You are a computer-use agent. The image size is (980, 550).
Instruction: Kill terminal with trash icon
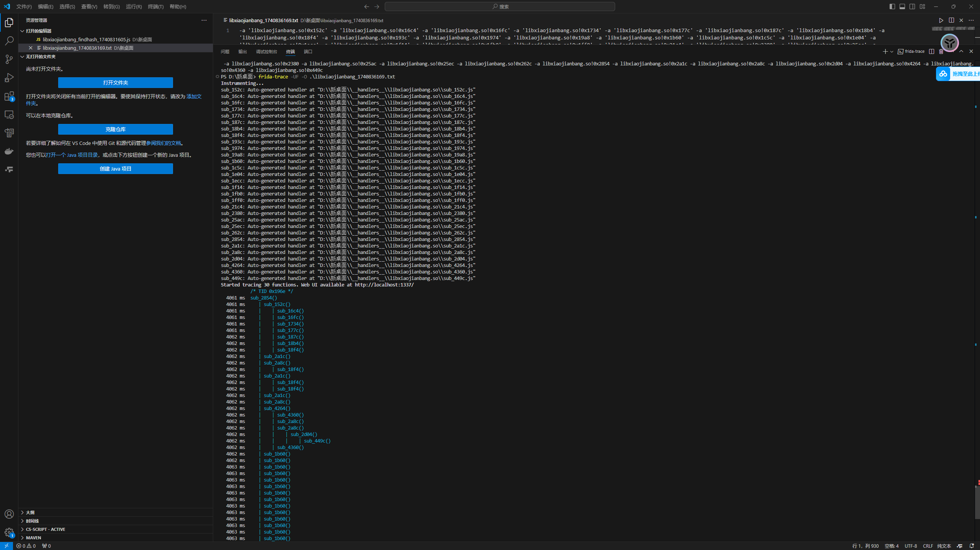pos(941,51)
